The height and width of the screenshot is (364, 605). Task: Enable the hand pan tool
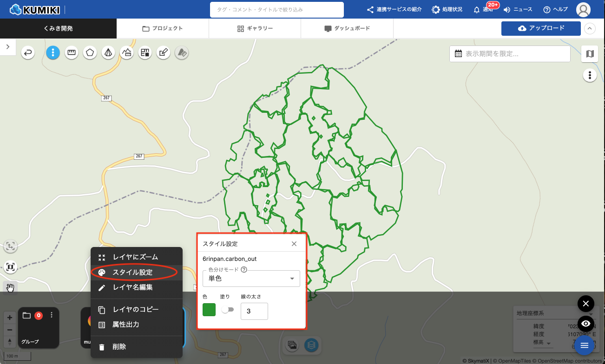[10, 288]
